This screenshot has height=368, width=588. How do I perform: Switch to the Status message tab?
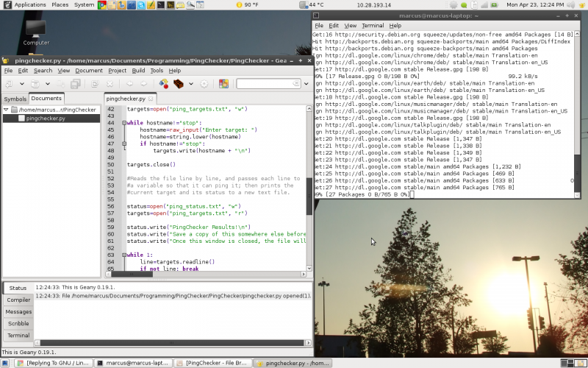tap(18, 288)
